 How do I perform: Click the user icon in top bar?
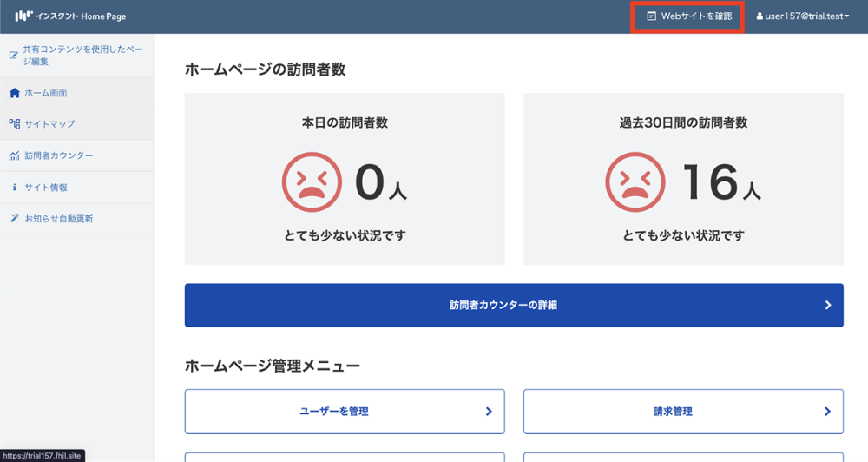[x=760, y=16]
